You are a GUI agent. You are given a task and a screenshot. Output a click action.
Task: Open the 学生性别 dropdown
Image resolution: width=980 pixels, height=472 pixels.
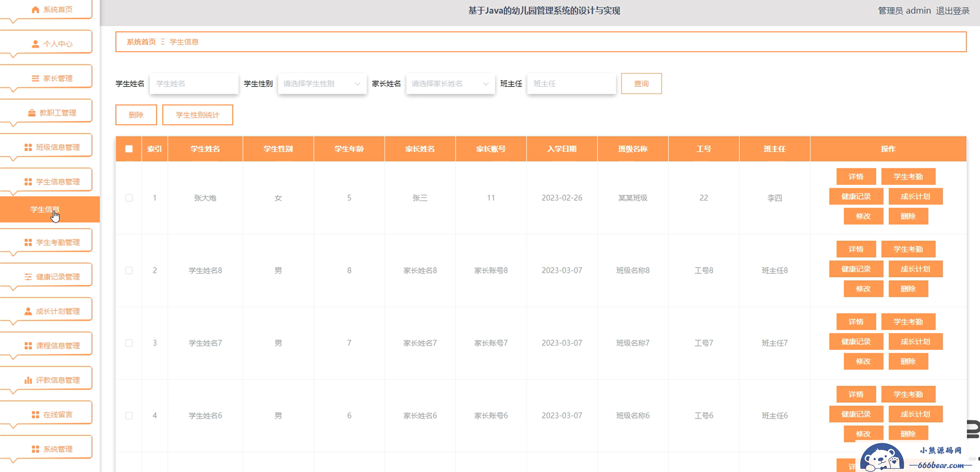point(322,83)
